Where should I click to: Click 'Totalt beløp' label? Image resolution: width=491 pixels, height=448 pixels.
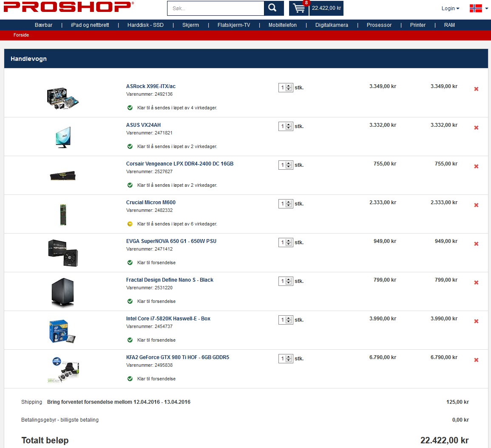[45, 440]
